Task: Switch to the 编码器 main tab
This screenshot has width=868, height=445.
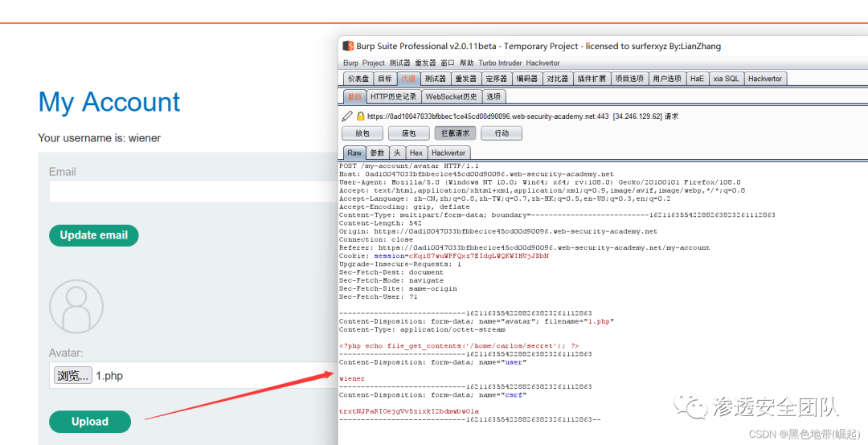Action: (527, 79)
